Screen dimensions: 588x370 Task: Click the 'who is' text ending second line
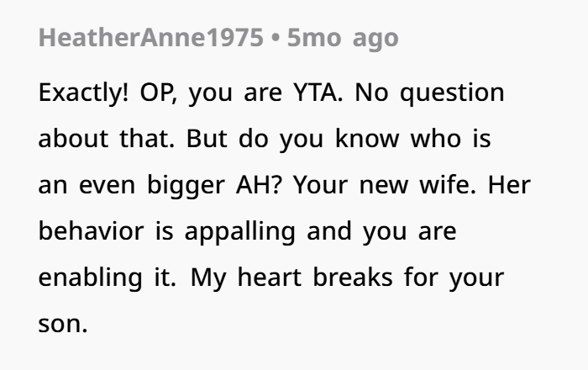[451, 139]
